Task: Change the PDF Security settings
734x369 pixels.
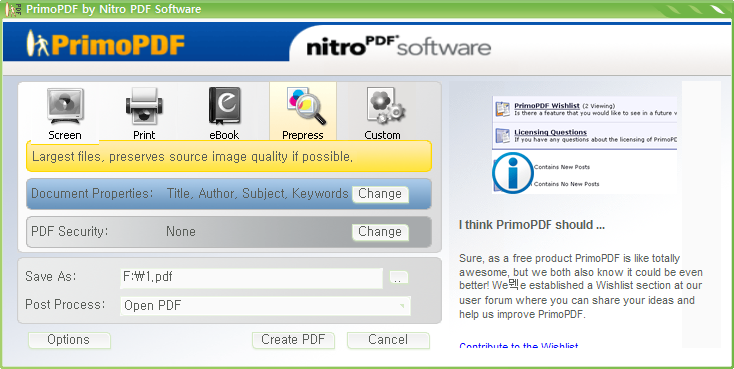Action: click(x=380, y=232)
